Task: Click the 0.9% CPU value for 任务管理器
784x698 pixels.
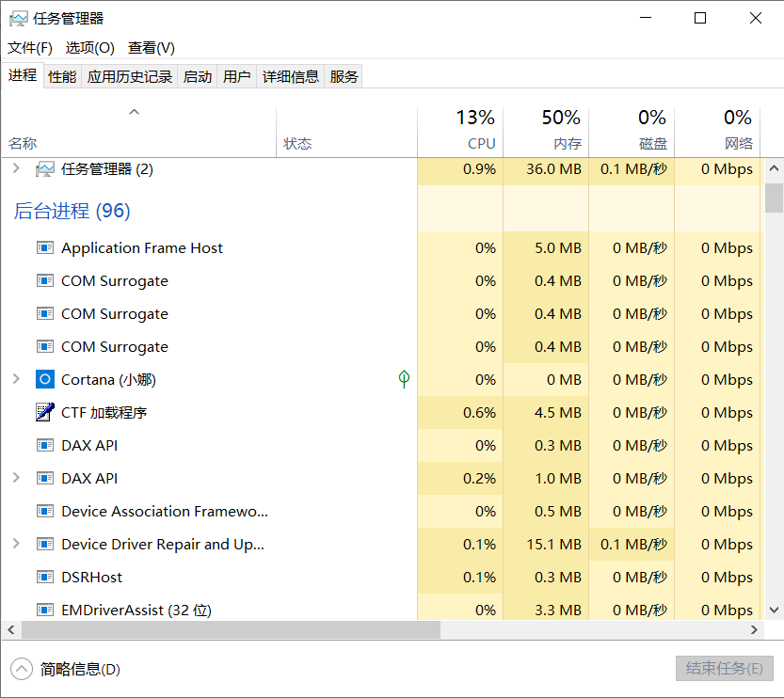Action: [479, 169]
